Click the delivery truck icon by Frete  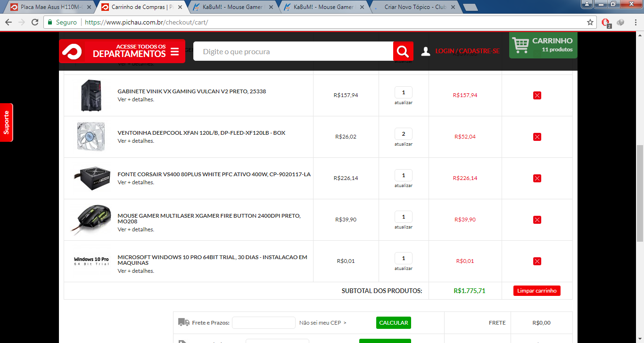pyautogui.click(x=184, y=322)
